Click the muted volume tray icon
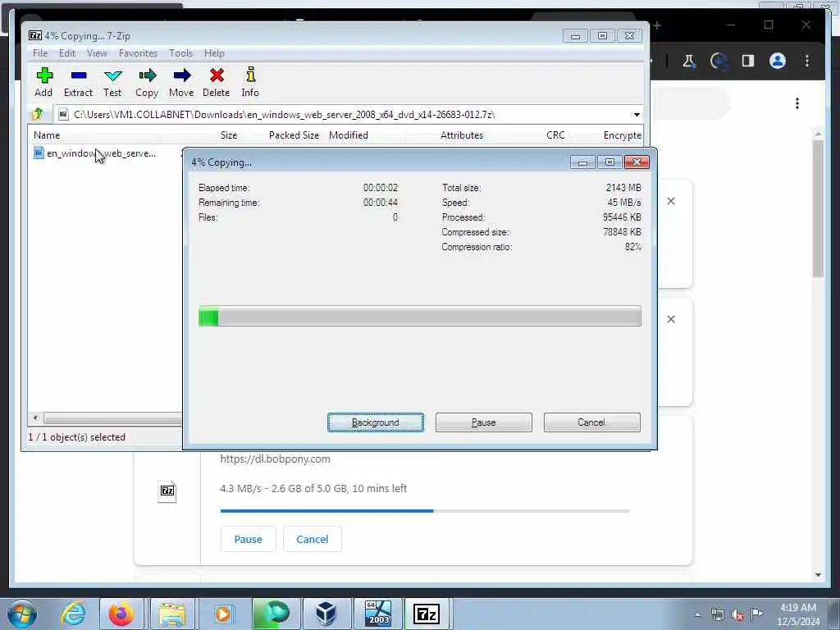Image resolution: width=840 pixels, height=630 pixels. point(737,614)
